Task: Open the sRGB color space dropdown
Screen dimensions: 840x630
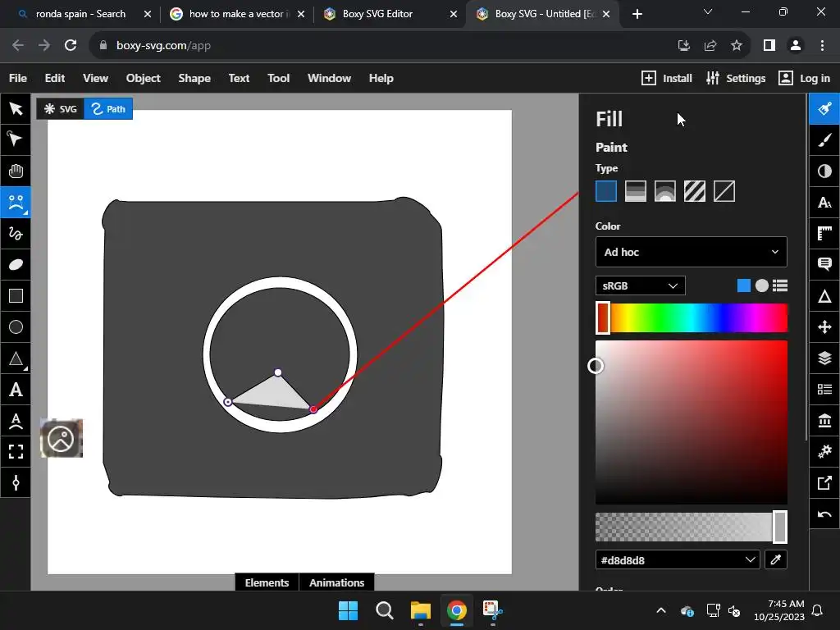Action: 640,285
